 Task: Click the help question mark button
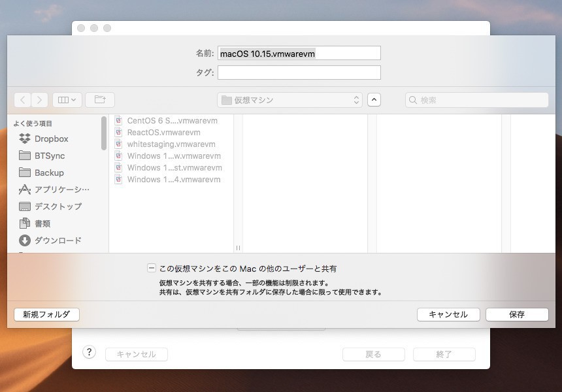point(90,352)
